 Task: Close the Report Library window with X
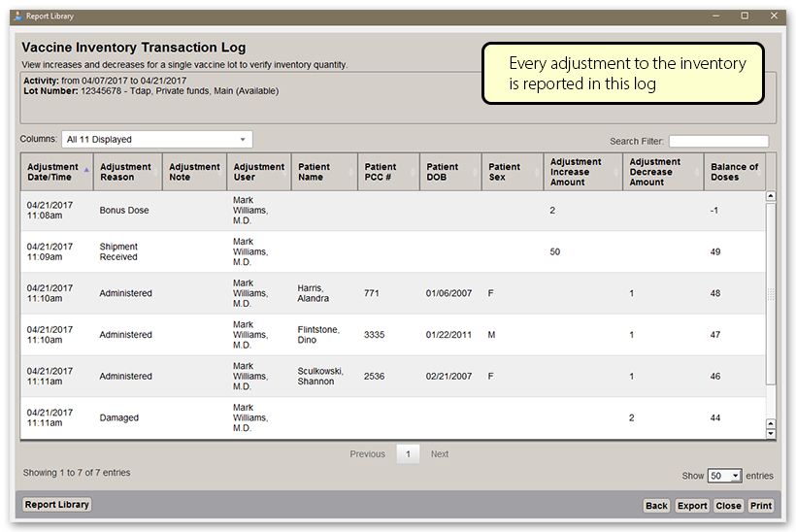click(x=775, y=16)
